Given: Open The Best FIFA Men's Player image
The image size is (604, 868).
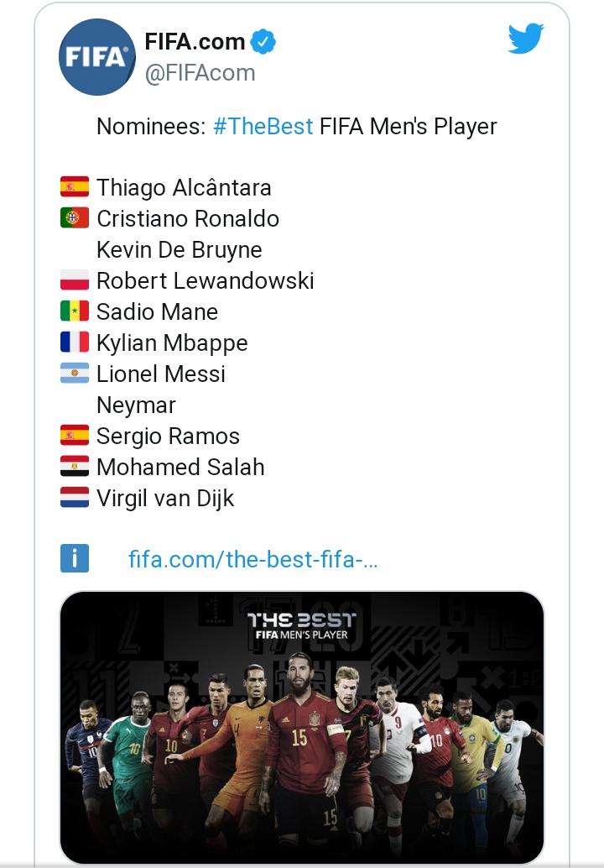Looking at the screenshot, I should tap(302, 726).
